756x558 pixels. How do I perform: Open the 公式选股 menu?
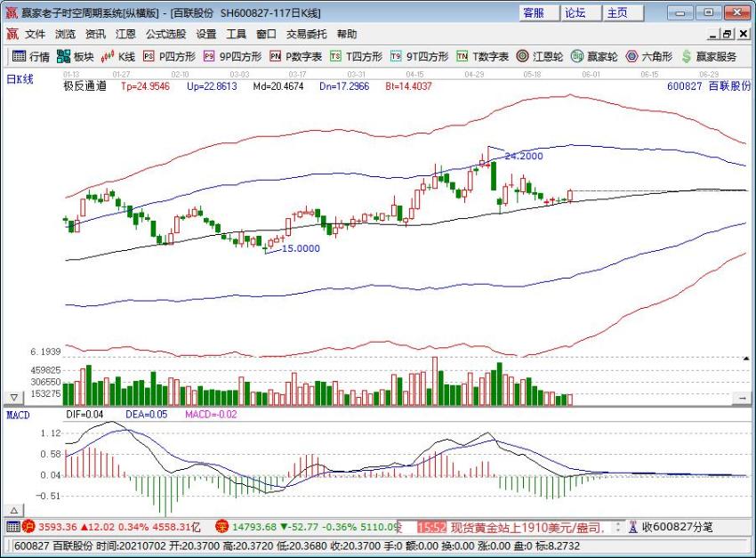pyautogui.click(x=165, y=34)
